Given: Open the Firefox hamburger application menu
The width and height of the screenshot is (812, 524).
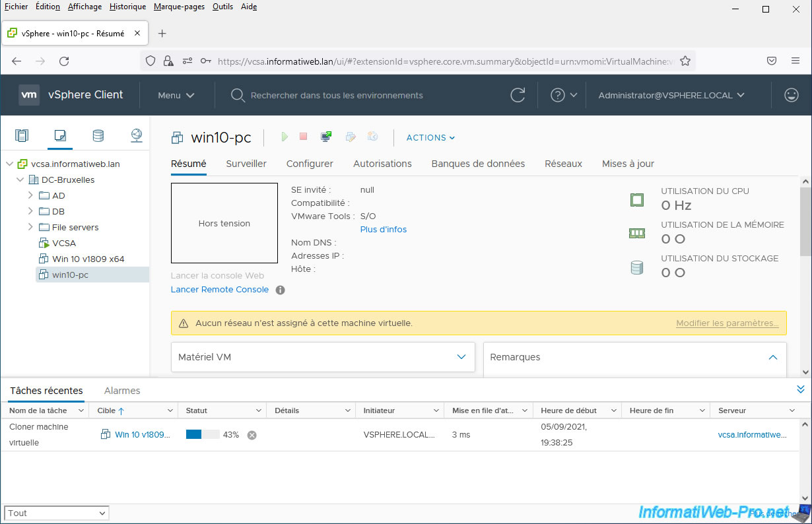Looking at the screenshot, I should (x=795, y=61).
